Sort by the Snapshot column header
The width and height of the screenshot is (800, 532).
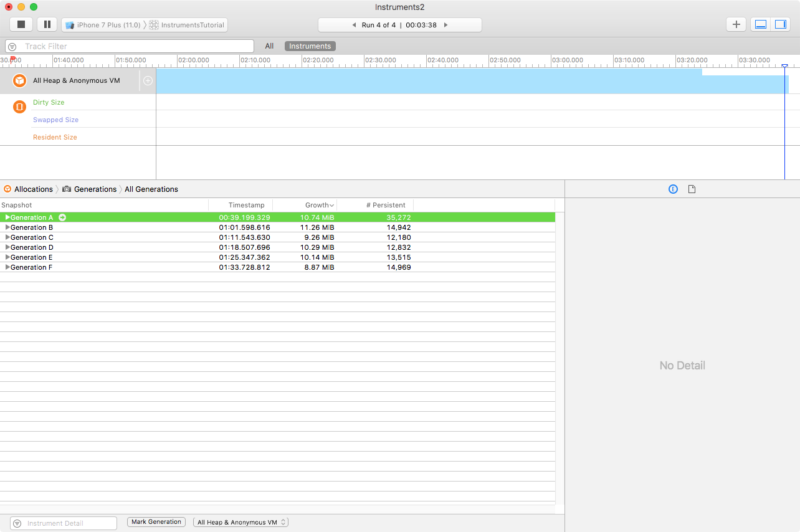[104, 205]
